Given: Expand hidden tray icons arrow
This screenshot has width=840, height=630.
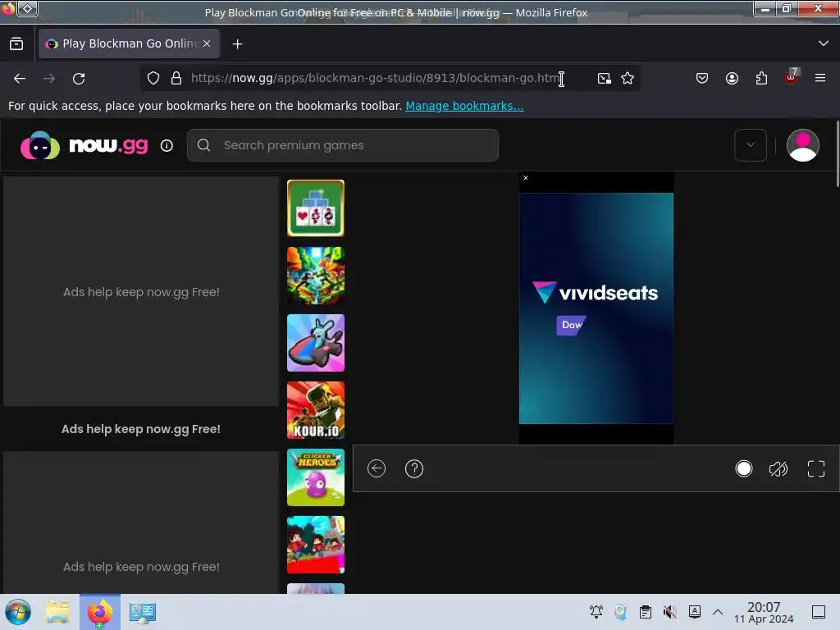Looking at the screenshot, I should [x=718, y=612].
